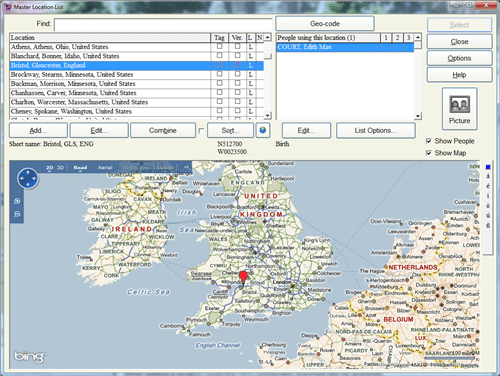Click Edit... under the location list
500x376 pixels.
[x=99, y=130]
